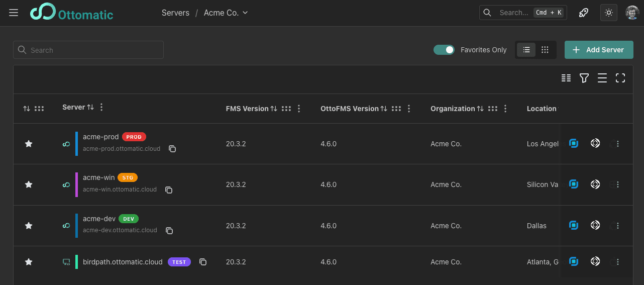The width and height of the screenshot is (644, 285).
Task: Open row density options icon
Action: (x=602, y=78)
